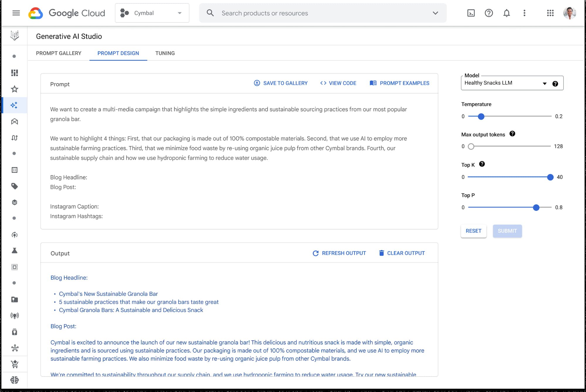Screen dimensions: 586x392
Task: Click the Cymbal project selector
Action: 152,13
